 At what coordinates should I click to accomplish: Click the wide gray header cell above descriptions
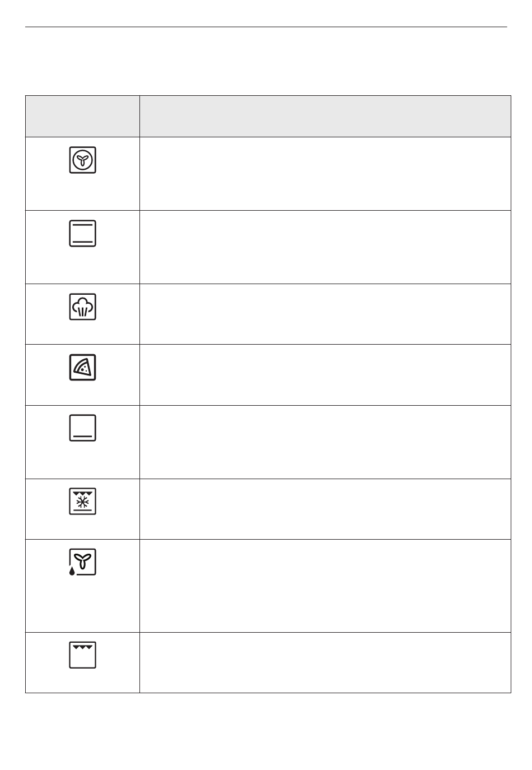pyautogui.click(x=325, y=116)
